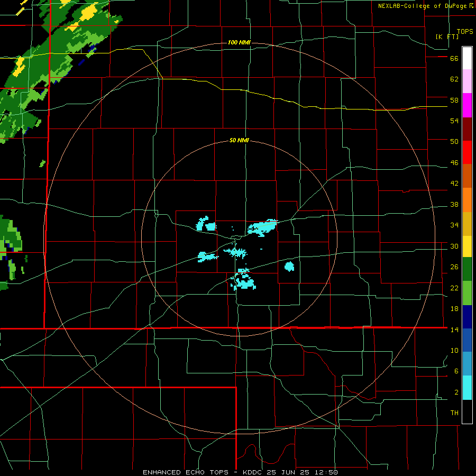Pick the white swatch in the tops legend
The width and height of the screenshot is (476, 476).
coord(467,58)
